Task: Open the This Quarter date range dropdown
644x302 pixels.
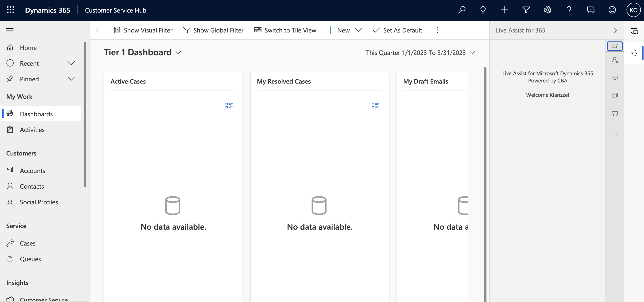Action: click(x=420, y=53)
